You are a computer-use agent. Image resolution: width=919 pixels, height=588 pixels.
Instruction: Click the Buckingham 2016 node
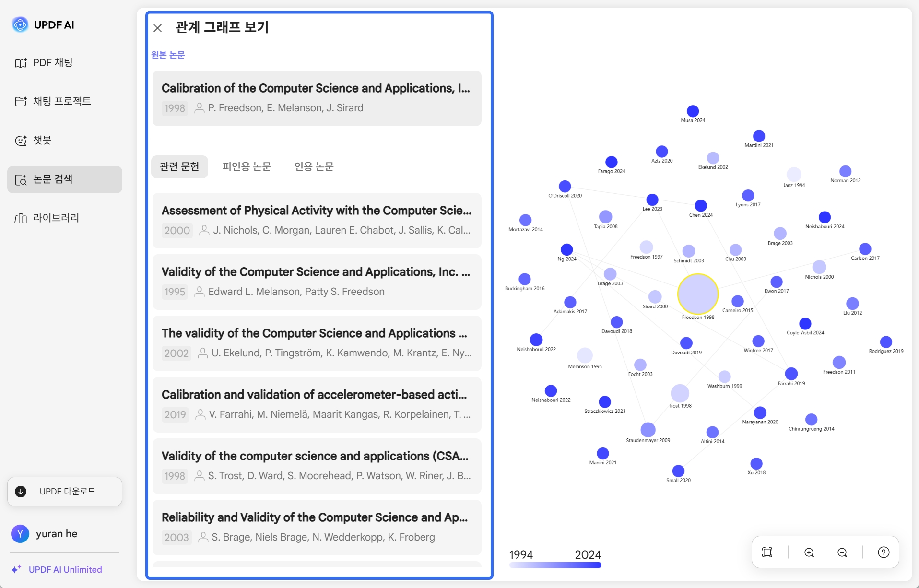tap(525, 279)
